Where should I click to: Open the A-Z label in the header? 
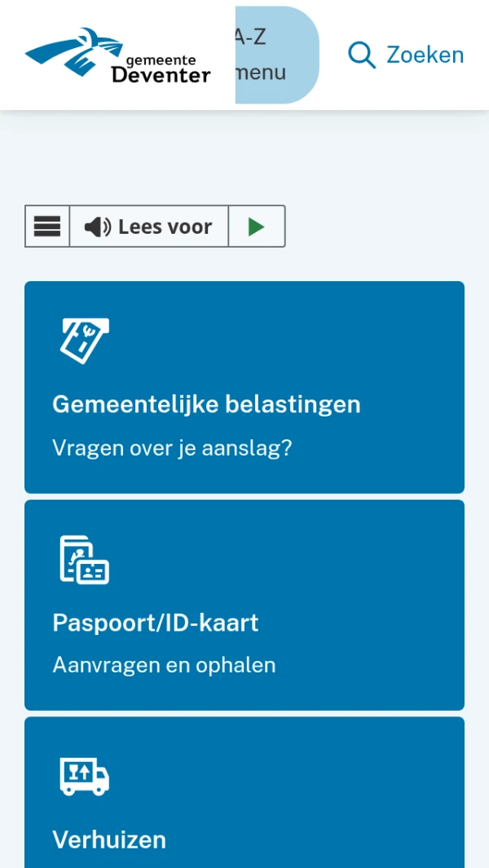pos(250,37)
